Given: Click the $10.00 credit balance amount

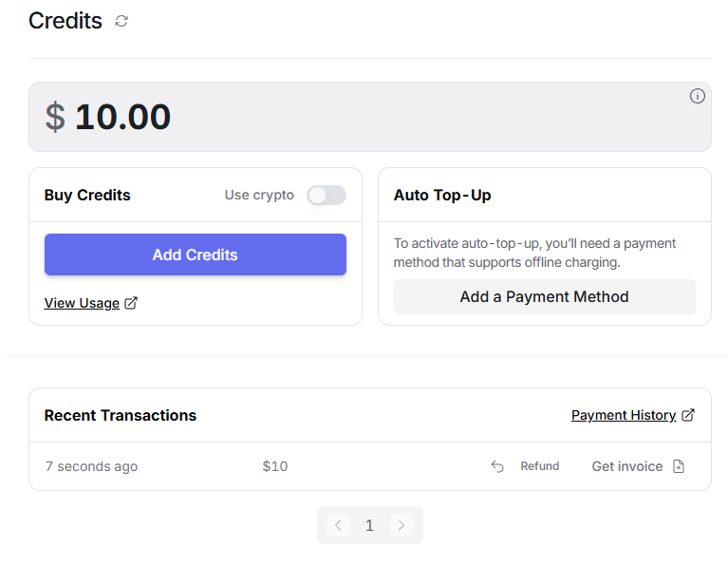Looking at the screenshot, I should 122,117.
